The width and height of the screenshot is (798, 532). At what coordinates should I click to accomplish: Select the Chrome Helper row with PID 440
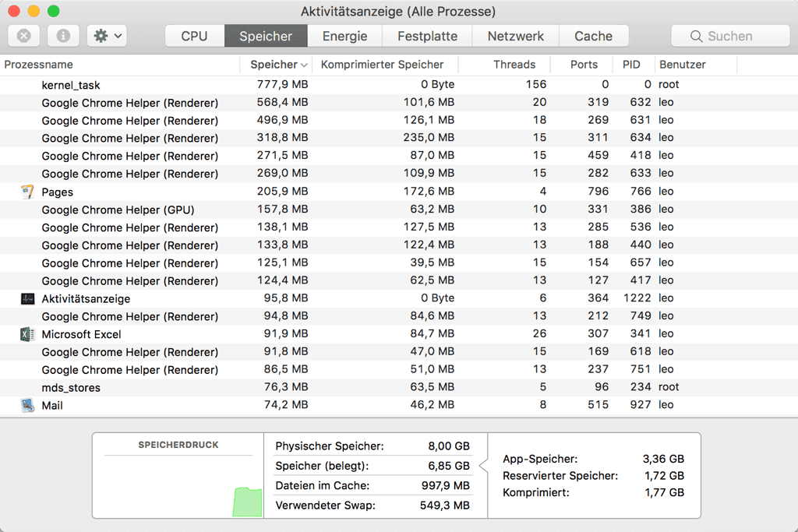pos(399,245)
